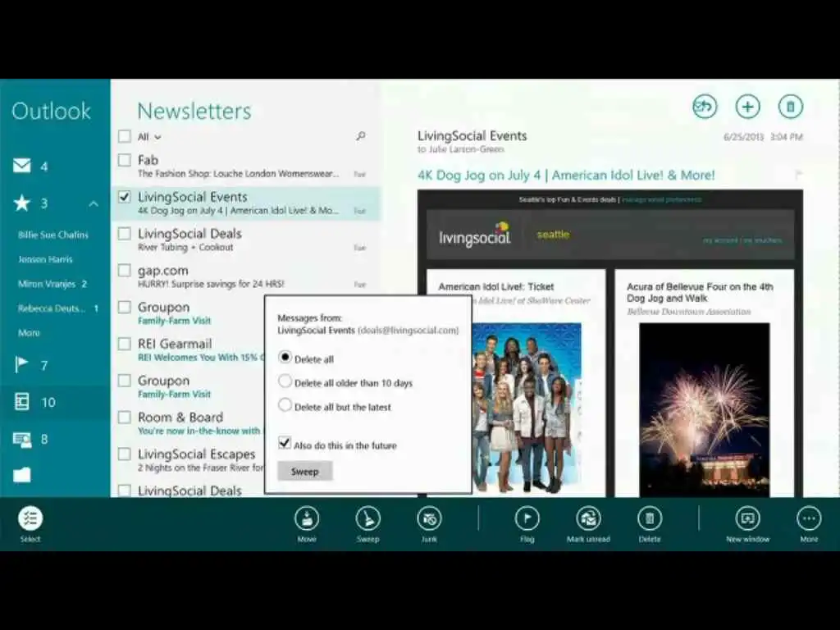Tick the gap.com message checkbox
840x630 pixels.
point(125,271)
